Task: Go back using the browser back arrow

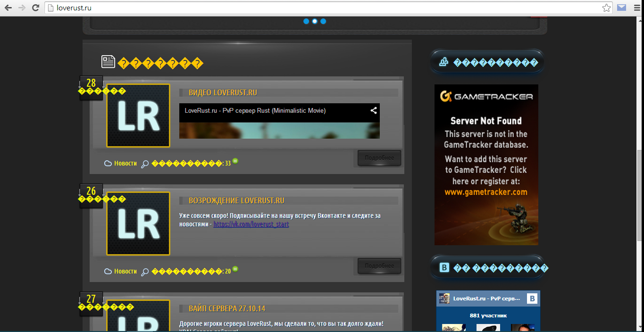Action: pos(8,8)
